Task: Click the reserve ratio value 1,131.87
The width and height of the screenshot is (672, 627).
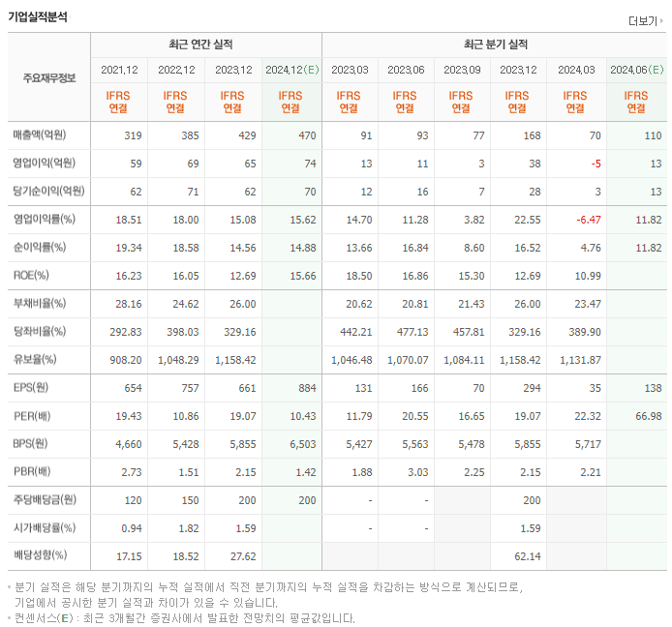Action: click(x=580, y=360)
